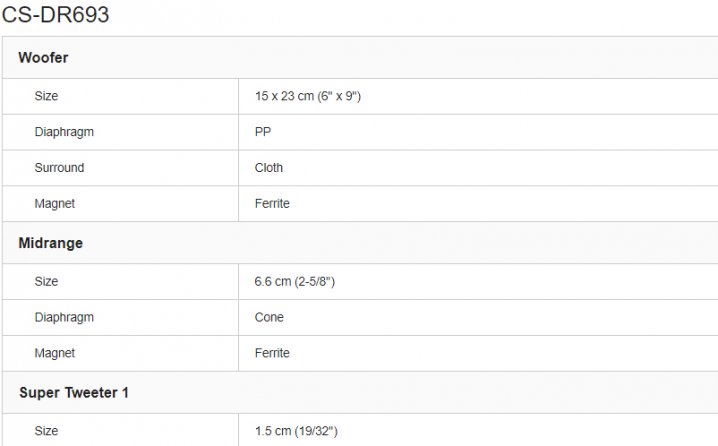This screenshot has height=446, width=718.
Task: Click the PP diaphragm value
Action: (263, 132)
